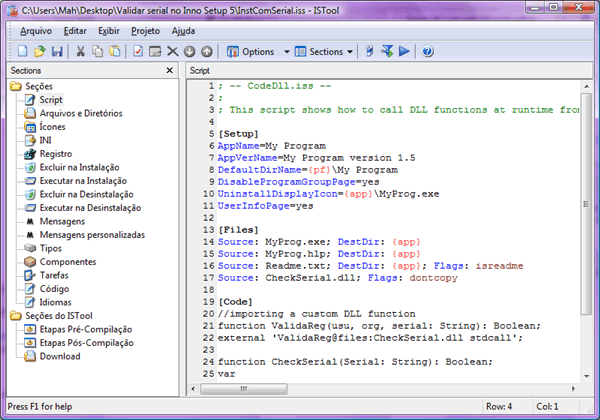Viewport: 600px width, 420px height.
Task: Select Seções do ISTool folder
Action: (x=59, y=316)
